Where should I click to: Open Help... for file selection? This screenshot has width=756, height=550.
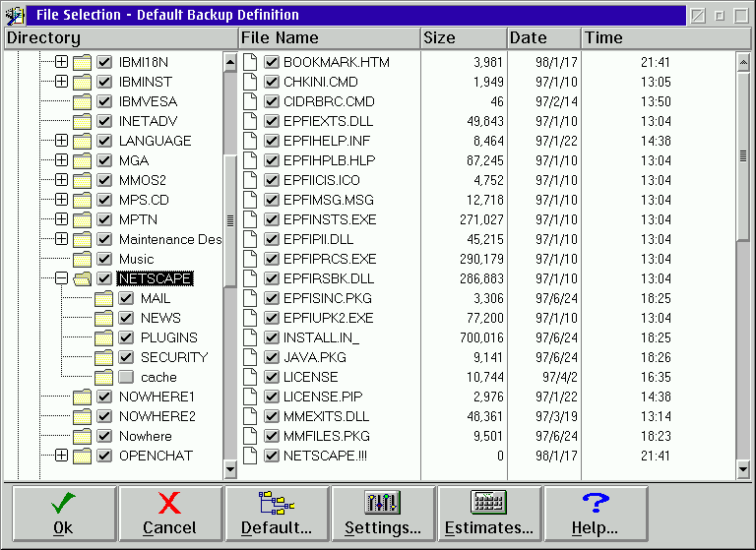(596, 514)
